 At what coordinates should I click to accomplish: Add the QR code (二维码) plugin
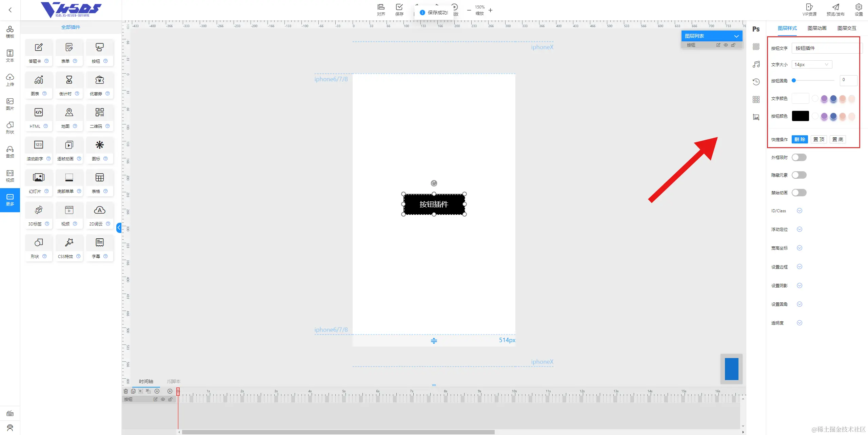point(99,113)
